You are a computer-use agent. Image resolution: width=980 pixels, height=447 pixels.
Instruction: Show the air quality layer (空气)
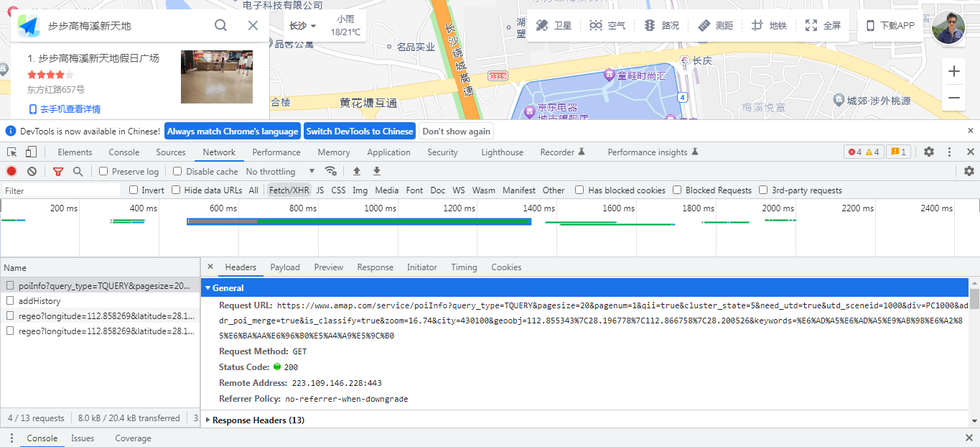click(607, 25)
